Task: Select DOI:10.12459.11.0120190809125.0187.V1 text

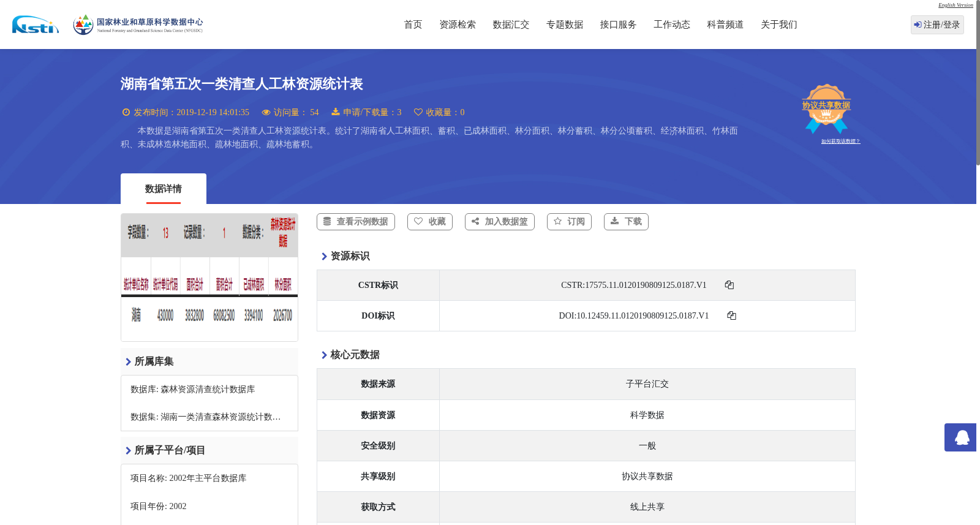Action: (x=634, y=315)
